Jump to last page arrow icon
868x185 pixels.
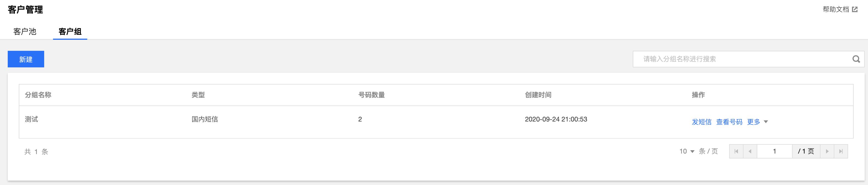click(x=841, y=151)
